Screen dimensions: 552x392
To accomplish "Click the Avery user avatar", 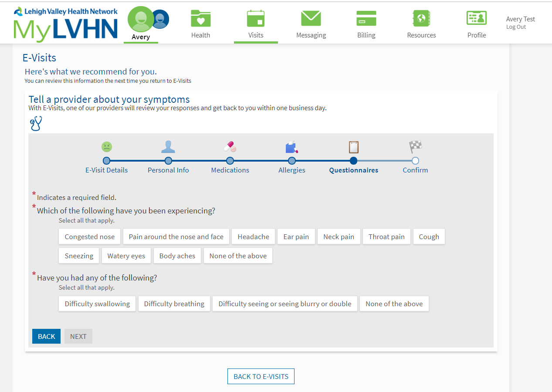I will 140,20.
